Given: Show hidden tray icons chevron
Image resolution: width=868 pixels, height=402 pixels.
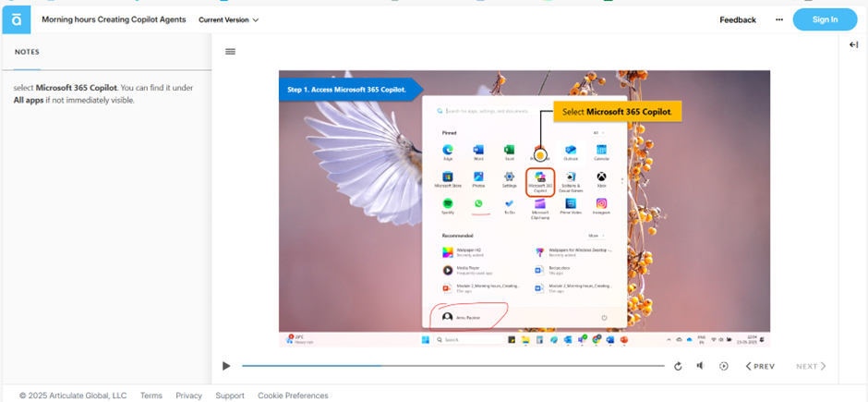Looking at the screenshot, I should point(669,339).
